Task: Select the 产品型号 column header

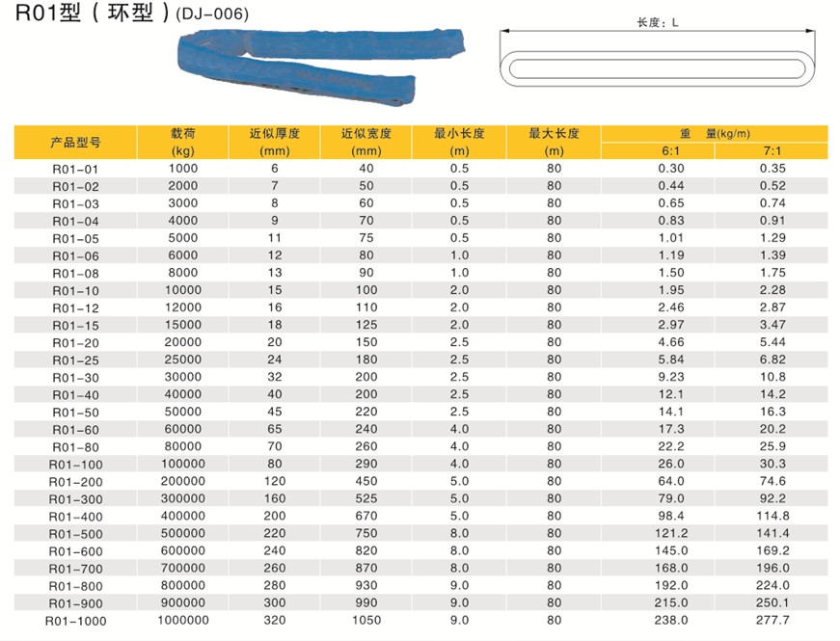Action: (75, 143)
